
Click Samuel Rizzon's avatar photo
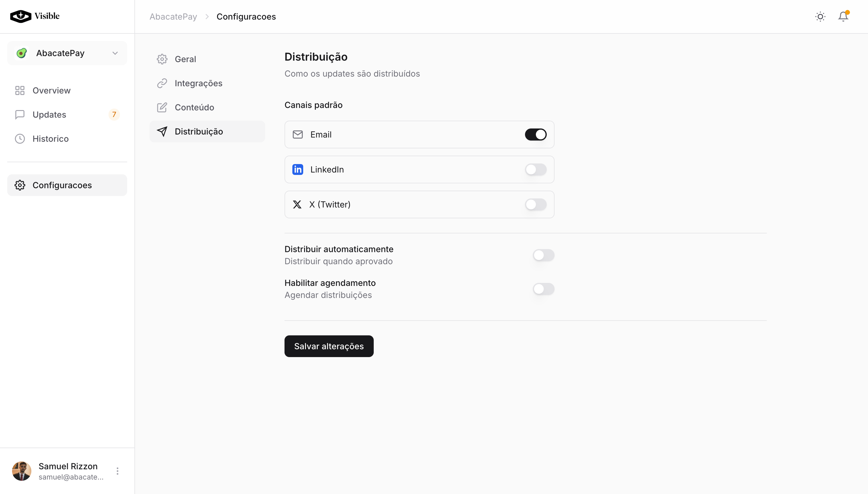tap(22, 471)
